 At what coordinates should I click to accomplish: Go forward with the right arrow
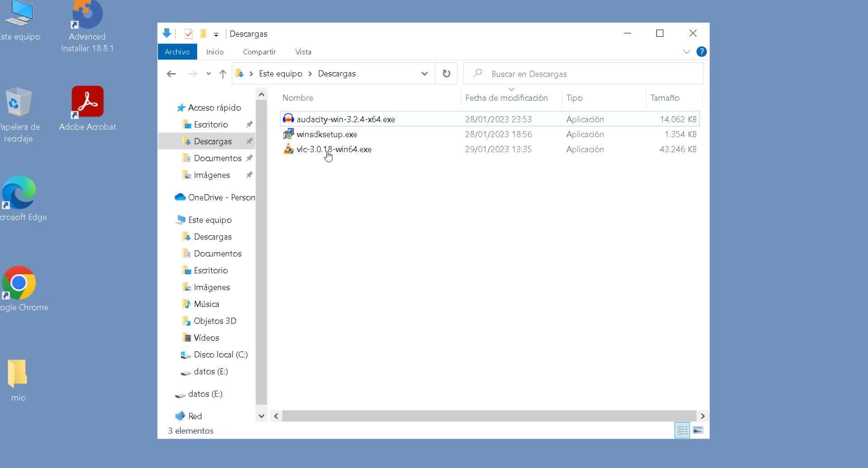coord(192,74)
